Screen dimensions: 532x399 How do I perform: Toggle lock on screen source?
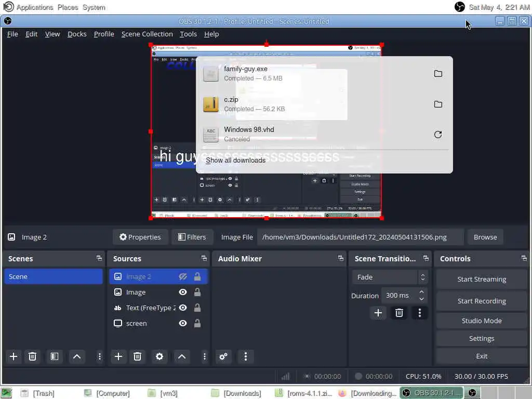(197, 323)
